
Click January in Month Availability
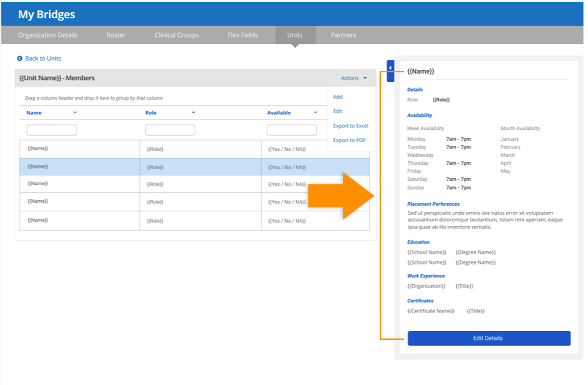point(510,139)
